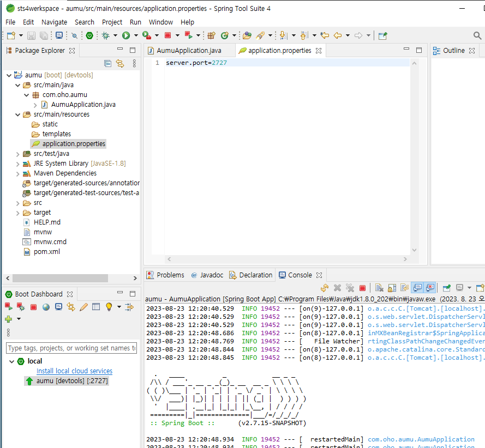This screenshot has width=485, height=448.
Task: Click Install local cloud services link
Action: click(75, 371)
